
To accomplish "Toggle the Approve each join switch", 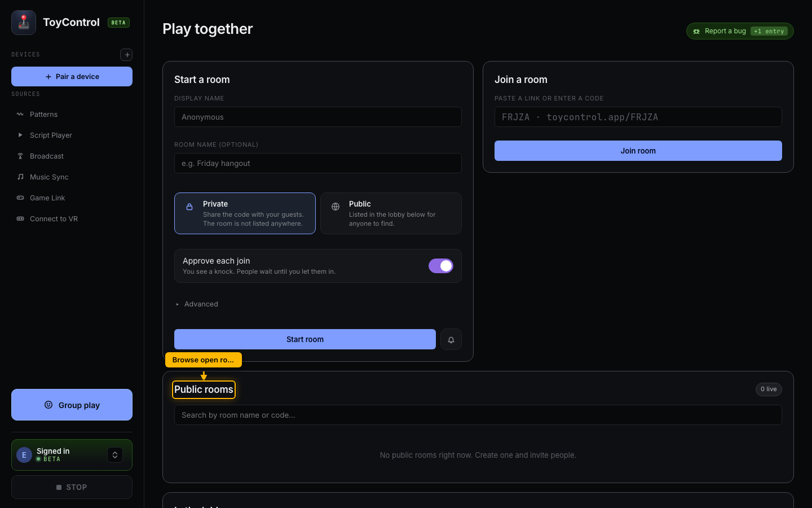I will click(x=441, y=266).
